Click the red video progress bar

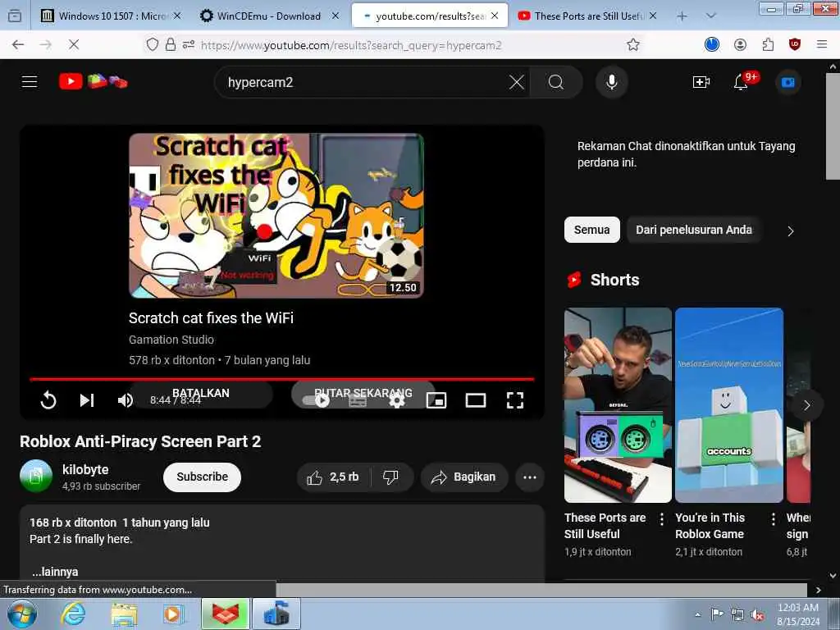pos(282,379)
